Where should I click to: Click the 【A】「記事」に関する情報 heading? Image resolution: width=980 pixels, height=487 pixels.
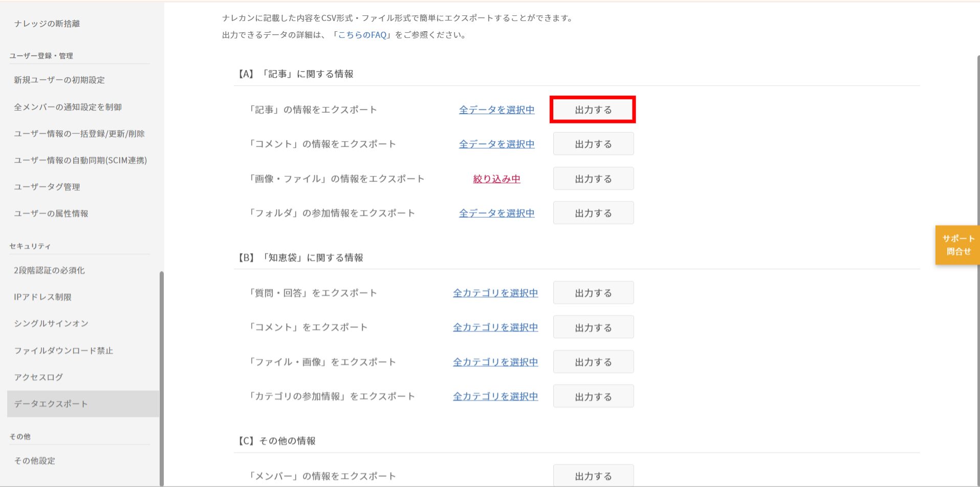click(295, 74)
